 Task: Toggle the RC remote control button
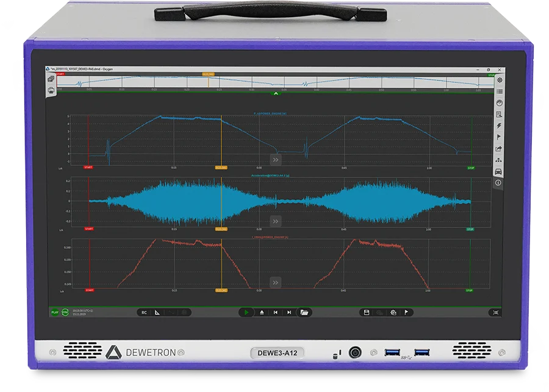(x=144, y=313)
